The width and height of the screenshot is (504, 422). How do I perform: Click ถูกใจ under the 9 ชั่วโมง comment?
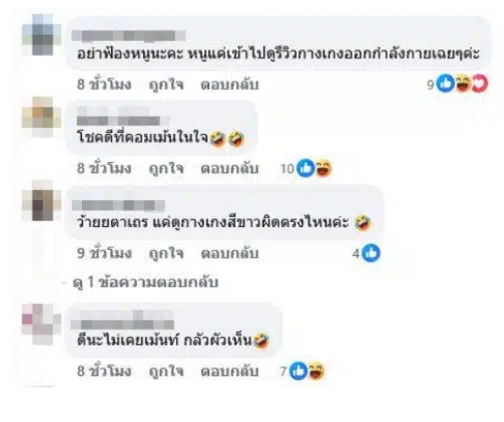tap(166, 253)
